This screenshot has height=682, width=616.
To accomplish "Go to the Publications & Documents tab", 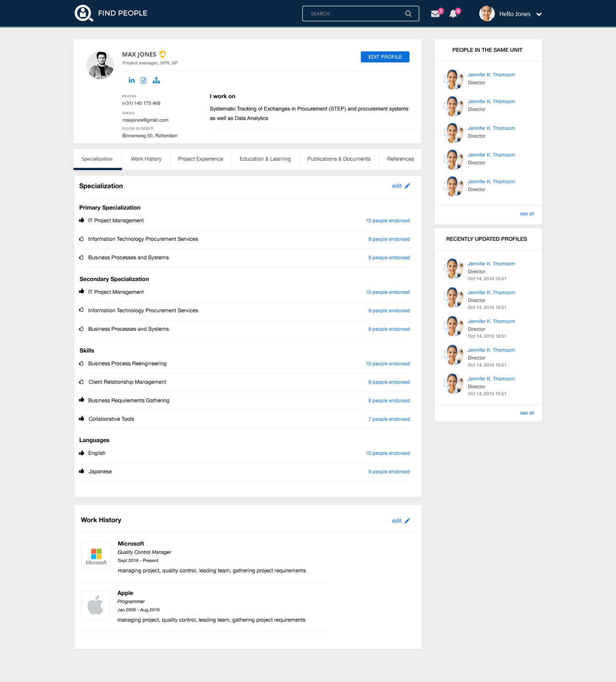I will tap(339, 159).
